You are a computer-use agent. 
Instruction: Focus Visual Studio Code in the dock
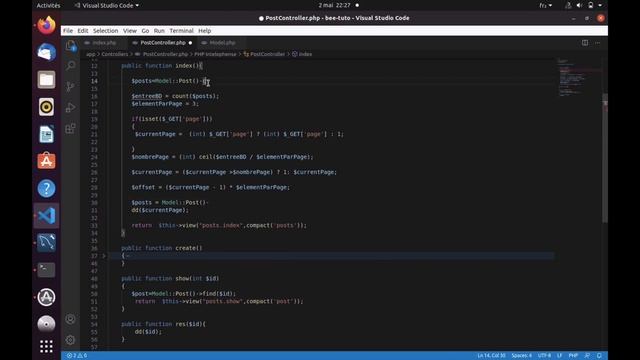click(x=47, y=216)
